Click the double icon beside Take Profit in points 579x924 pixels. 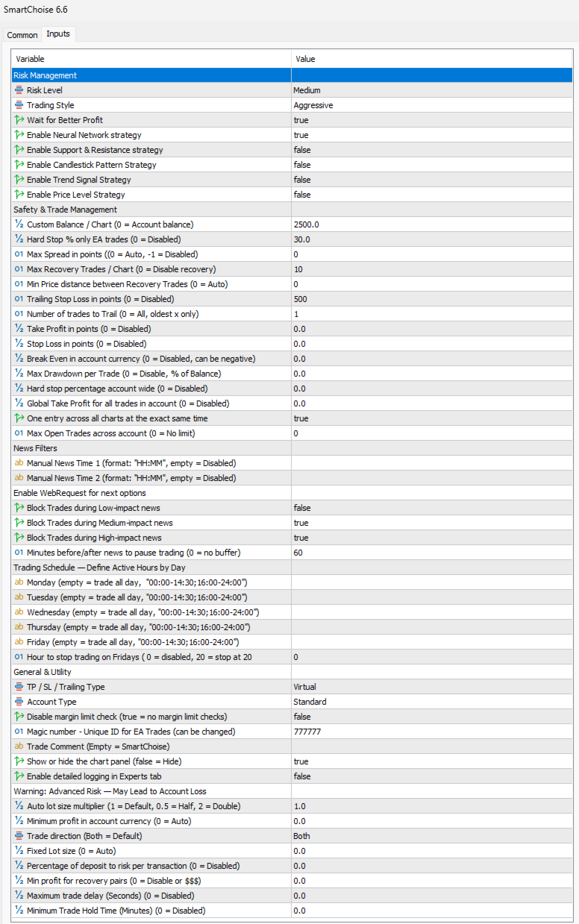(19, 329)
